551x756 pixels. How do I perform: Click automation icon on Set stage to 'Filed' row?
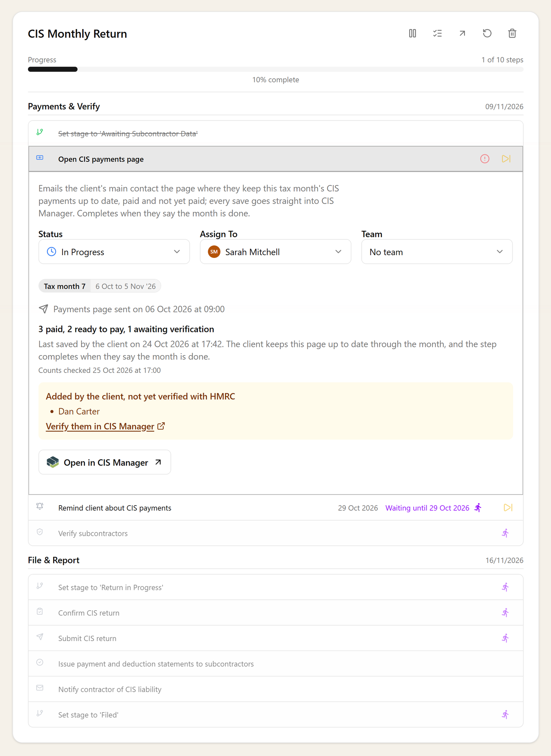[505, 715]
